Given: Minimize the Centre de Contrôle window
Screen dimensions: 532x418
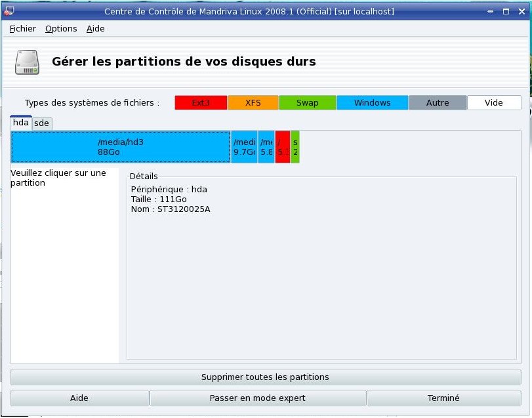Looking at the screenshot, I should 490,12.
